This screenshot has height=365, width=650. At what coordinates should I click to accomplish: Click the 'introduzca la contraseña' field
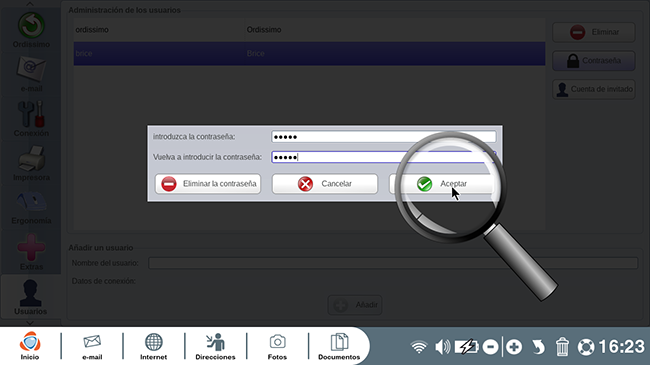[x=383, y=137]
